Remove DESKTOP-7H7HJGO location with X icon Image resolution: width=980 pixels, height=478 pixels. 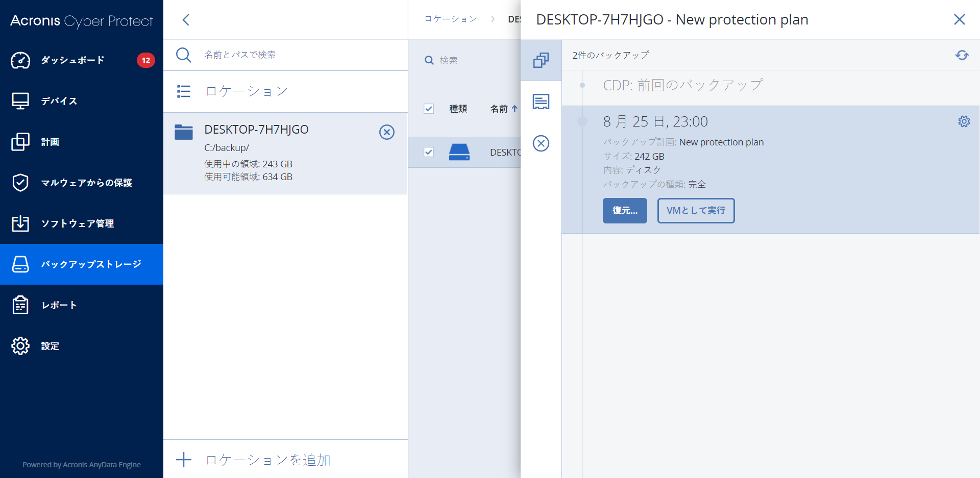click(386, 132)
